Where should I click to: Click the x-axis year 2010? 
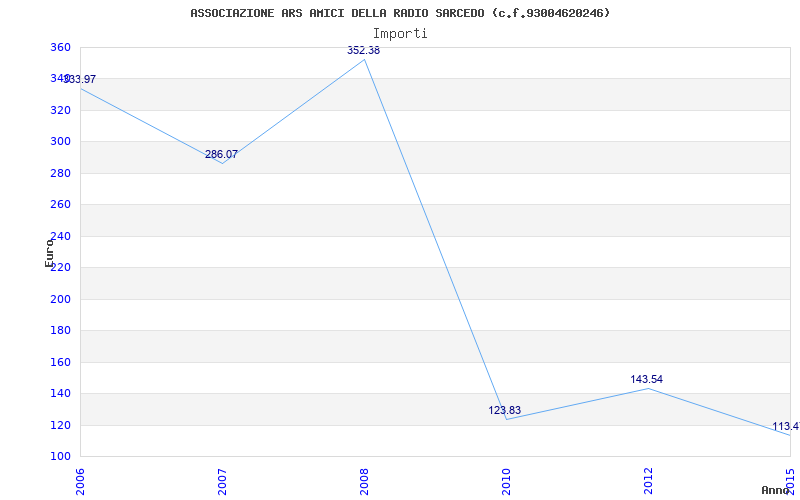point(506,482)
